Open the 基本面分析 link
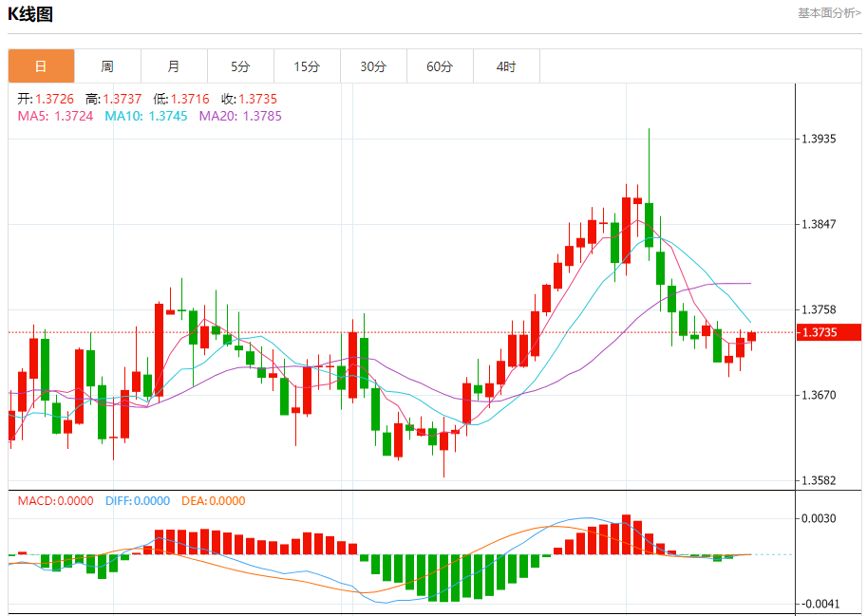This screenshot has width=867, height=616. tap(829, 12)
